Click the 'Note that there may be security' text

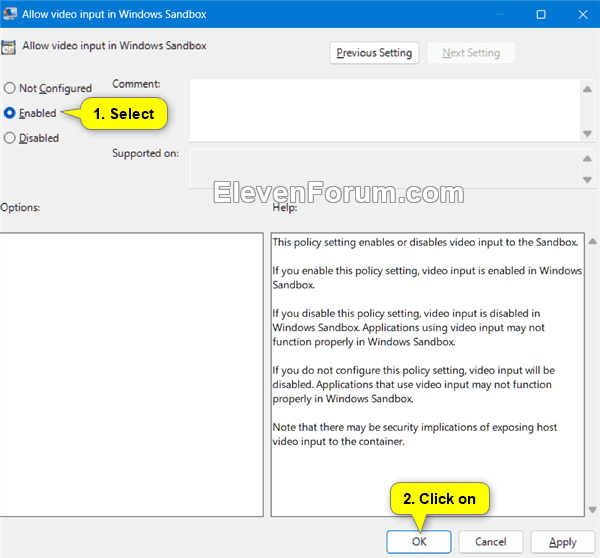(x=415, y=434)
